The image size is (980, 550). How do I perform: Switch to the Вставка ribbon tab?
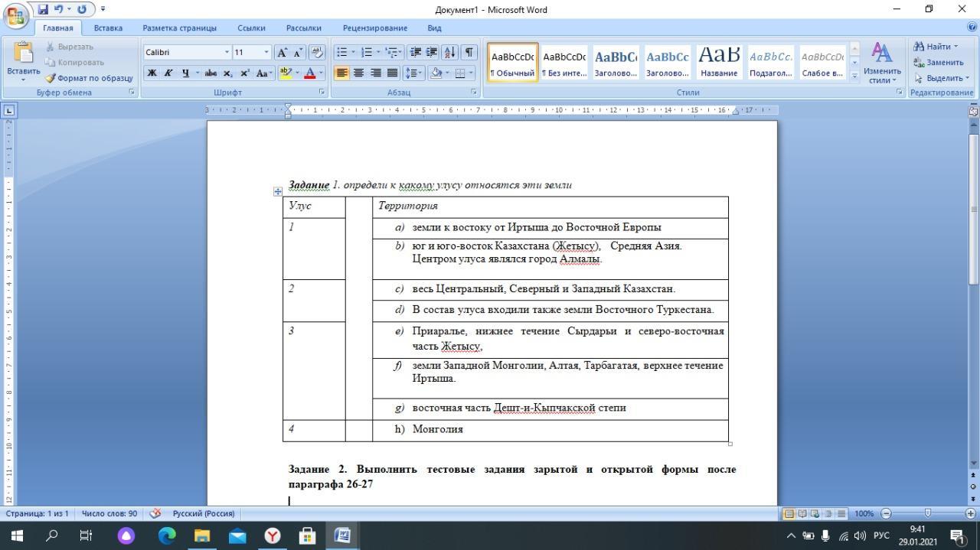tap(108, 28)
